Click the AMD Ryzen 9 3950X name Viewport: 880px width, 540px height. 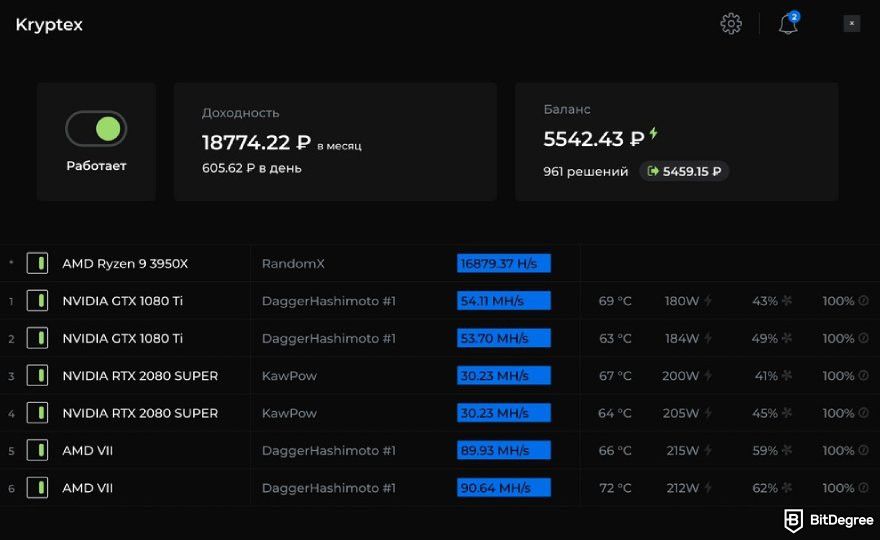[125, 263]
